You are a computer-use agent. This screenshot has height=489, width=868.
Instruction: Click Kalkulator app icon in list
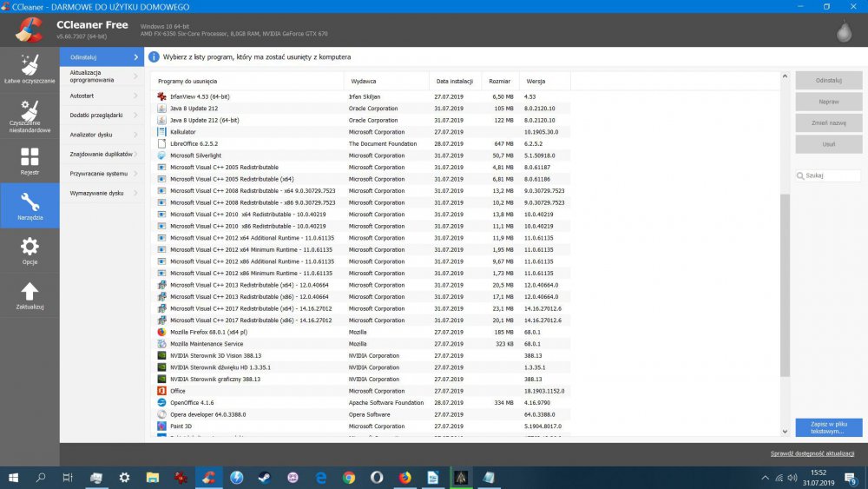(161, 132)
